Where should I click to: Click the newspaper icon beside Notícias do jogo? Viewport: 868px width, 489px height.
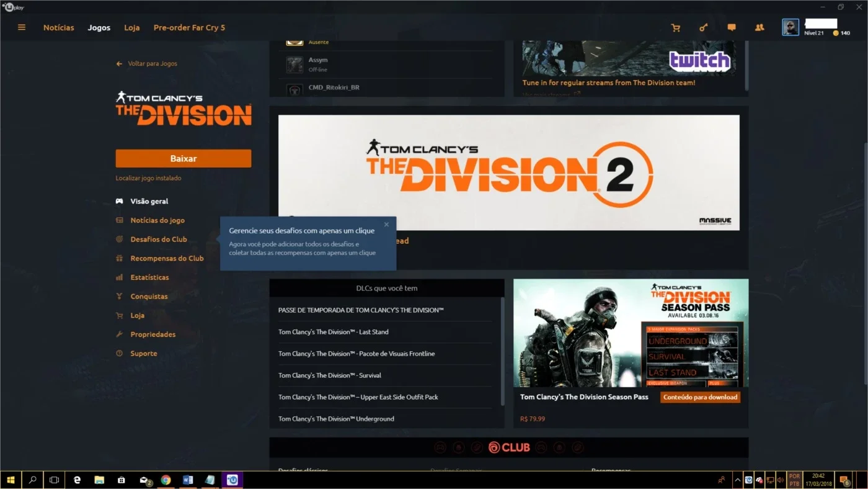coord(119,220)
